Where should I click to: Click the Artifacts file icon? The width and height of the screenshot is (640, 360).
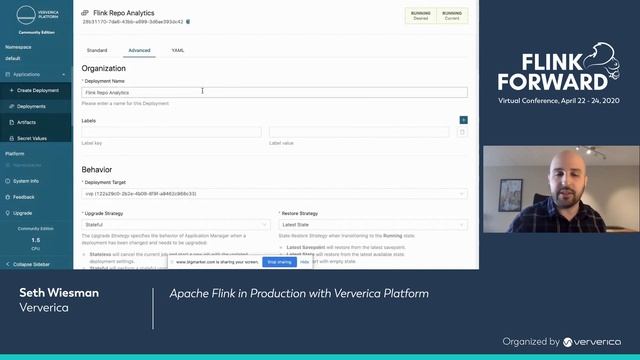pyautogui.click(x=11, y=122)
